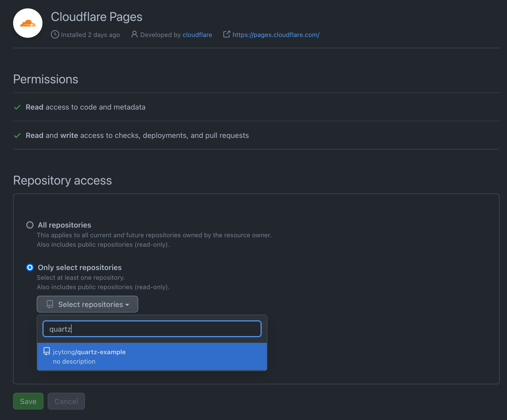Click the clock icon beside Installed
507x420 pixels.
coord(55,35)
